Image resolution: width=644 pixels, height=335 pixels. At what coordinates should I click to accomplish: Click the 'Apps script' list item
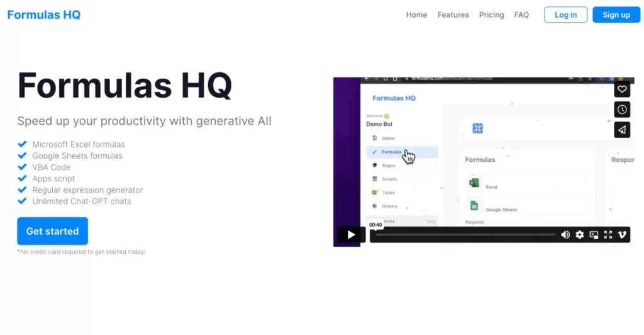[x=53, y=178]
